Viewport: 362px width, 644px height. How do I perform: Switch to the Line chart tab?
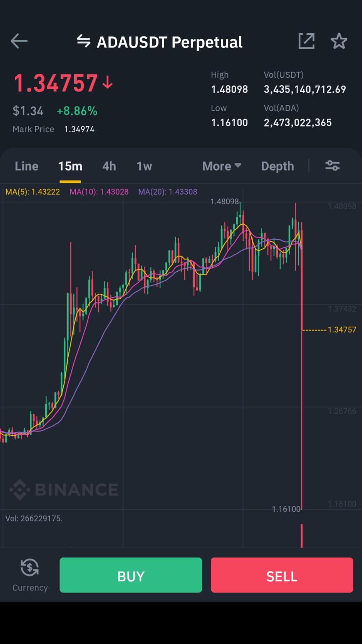[26, 166]
